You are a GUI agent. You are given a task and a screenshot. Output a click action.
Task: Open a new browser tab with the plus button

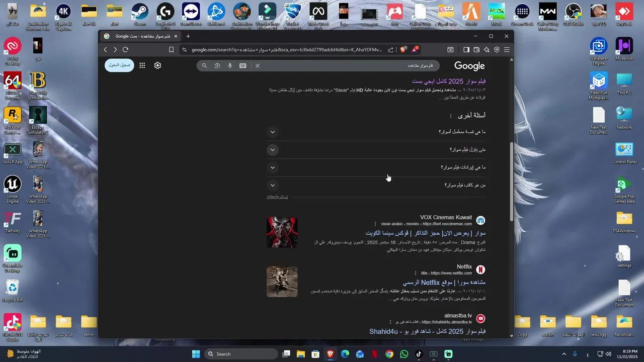[188, 36]
